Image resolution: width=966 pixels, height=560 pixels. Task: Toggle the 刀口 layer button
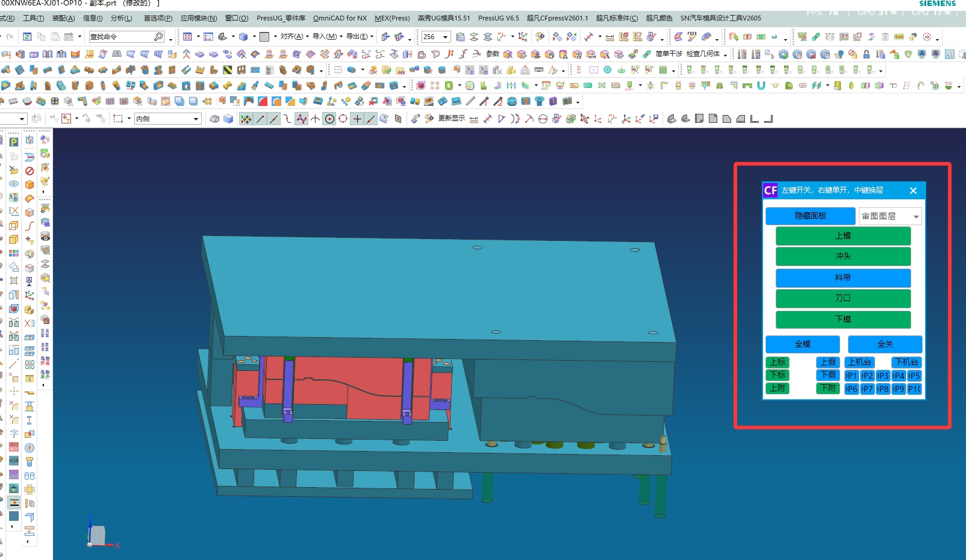(843, 298)
